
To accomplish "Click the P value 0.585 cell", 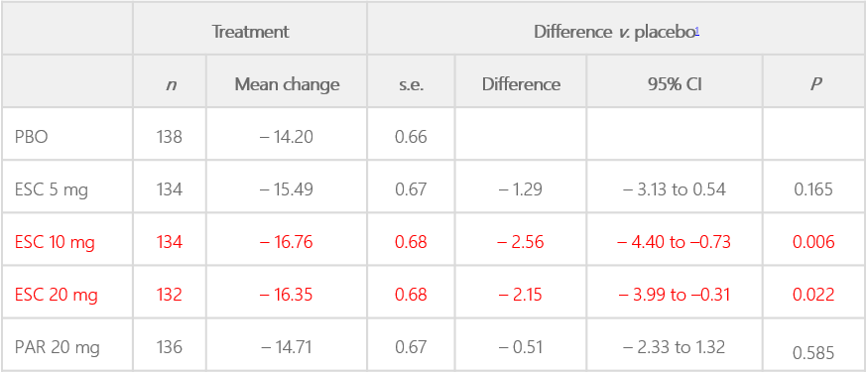I will click(x=813, y=353).
